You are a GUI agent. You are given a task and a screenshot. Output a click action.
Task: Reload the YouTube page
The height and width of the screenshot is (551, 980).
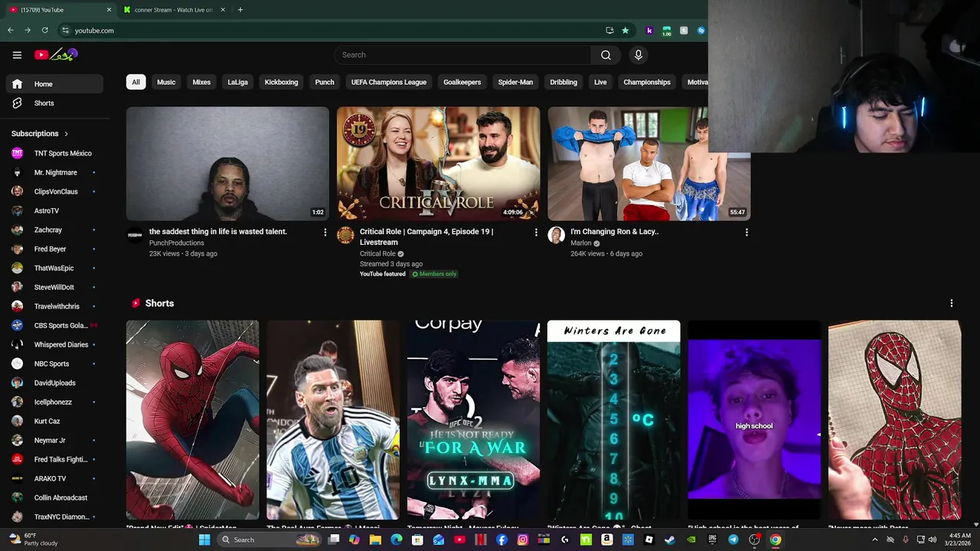click(x=45, y=31)
